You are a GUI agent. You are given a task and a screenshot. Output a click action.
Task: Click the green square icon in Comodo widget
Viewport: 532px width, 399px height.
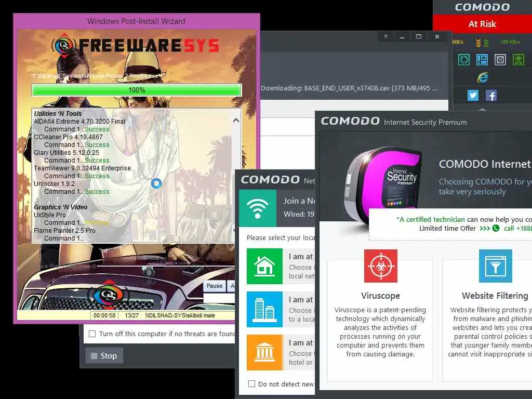pos(518,60)
